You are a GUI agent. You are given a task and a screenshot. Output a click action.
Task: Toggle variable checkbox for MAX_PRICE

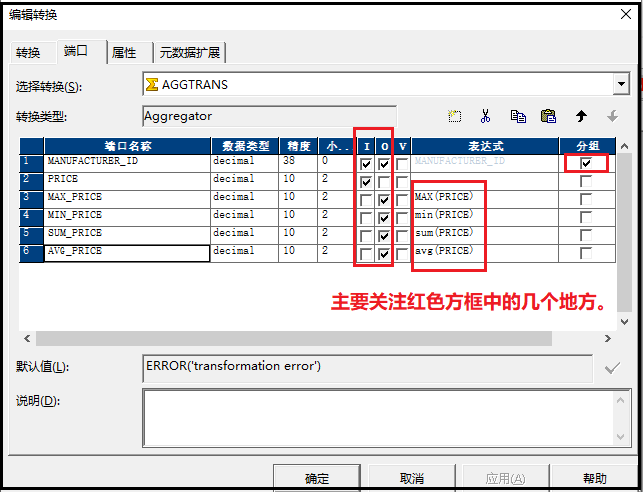(402, 200)
